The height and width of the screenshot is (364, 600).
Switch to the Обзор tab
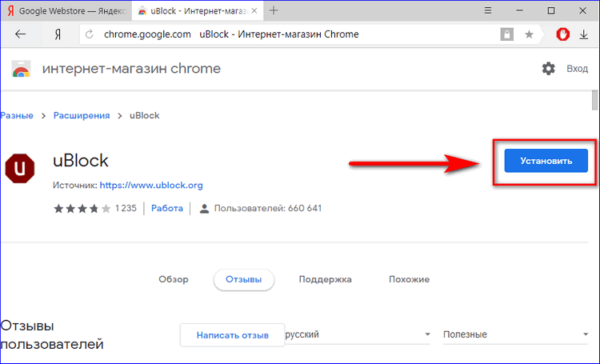click(x=174, y=279)
